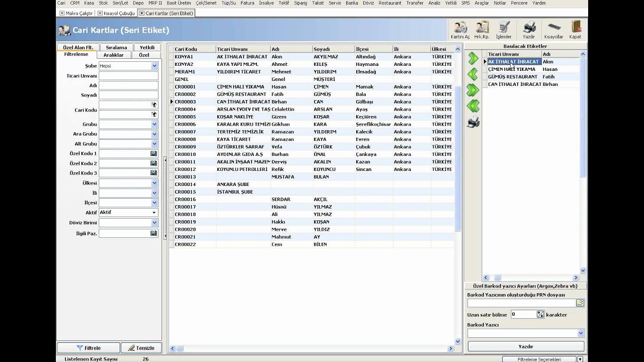Viewport: 644px width, 362px height.
Task: Close the Cari Kartlar (Seri Etiket) tab X box
Action: point(141,13)
